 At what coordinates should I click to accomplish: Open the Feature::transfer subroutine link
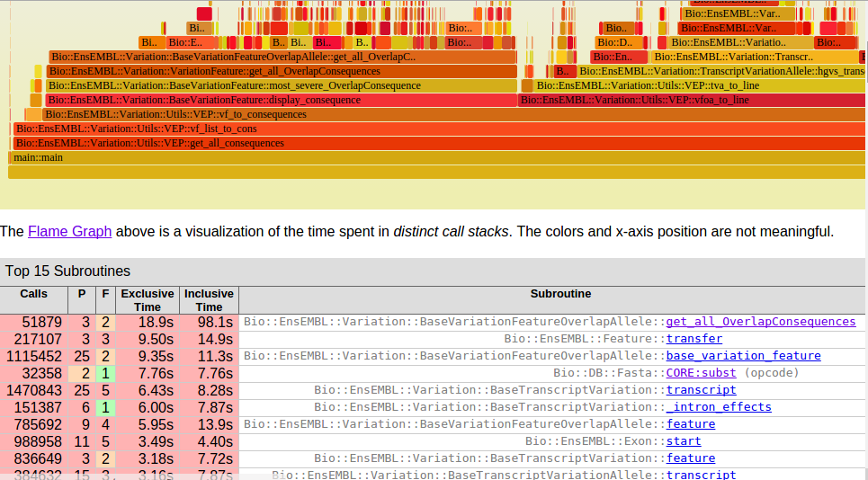(694, 339)
